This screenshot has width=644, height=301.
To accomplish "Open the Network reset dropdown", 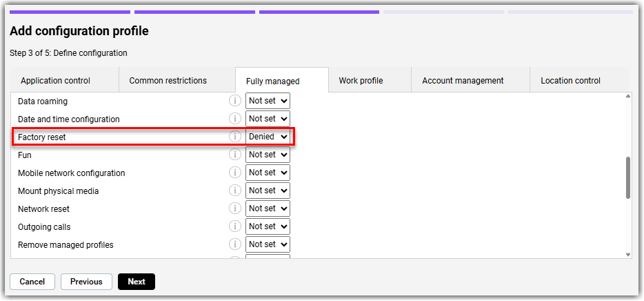I will coord(268,208).
